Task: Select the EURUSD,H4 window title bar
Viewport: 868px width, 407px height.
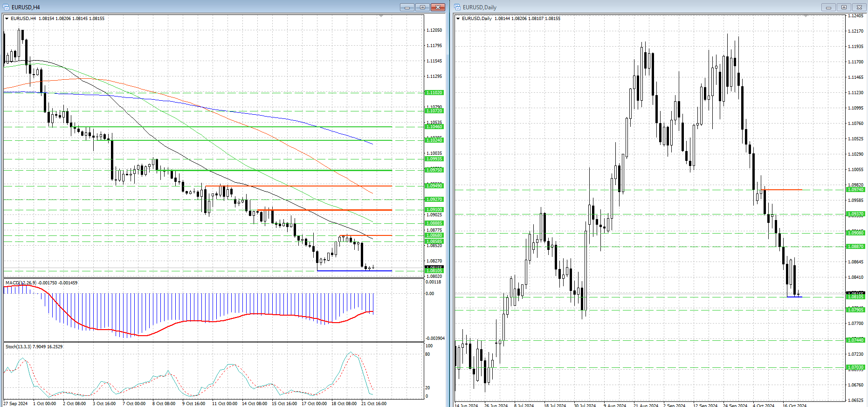Action: click(x=186, y=7)
